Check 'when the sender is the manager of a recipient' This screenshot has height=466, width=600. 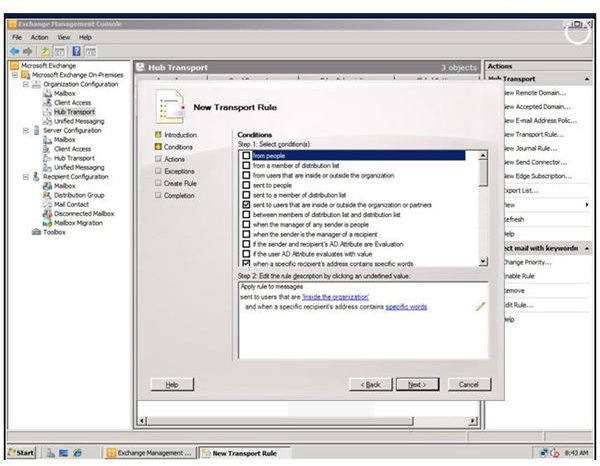[246, 235]
